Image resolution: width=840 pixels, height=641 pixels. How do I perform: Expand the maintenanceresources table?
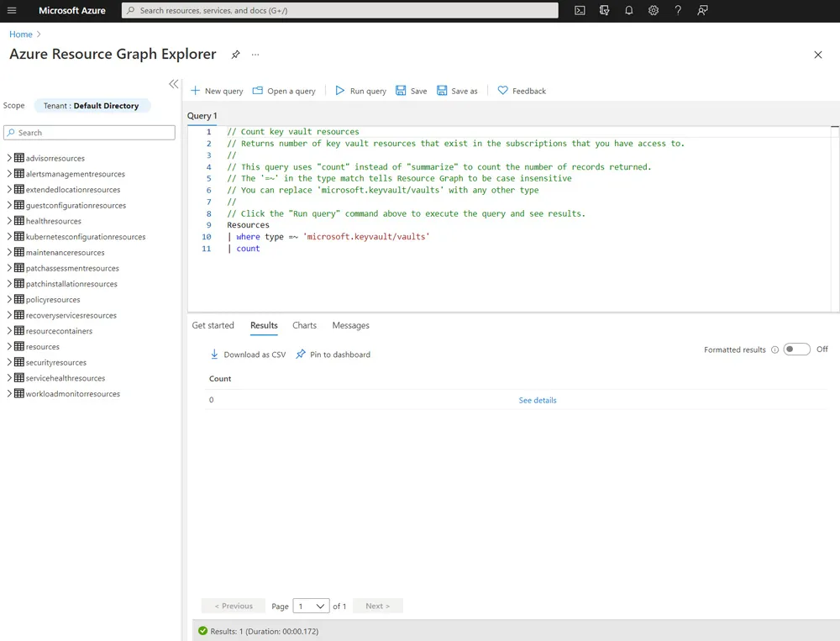coord(9,252)
